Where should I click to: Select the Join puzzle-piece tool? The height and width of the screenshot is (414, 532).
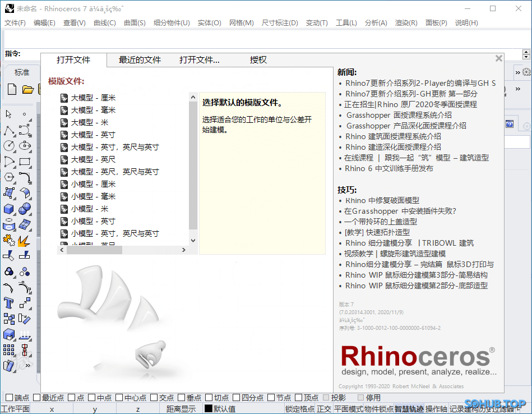click(x=9, y=241)
